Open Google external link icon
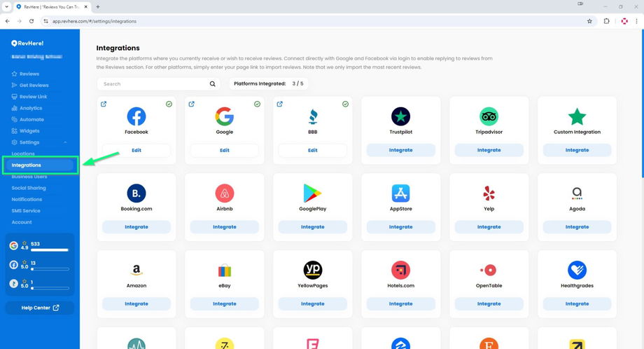The height and width of the screenshot is (349, 644). pyautogui.click(x=191, y=104)
